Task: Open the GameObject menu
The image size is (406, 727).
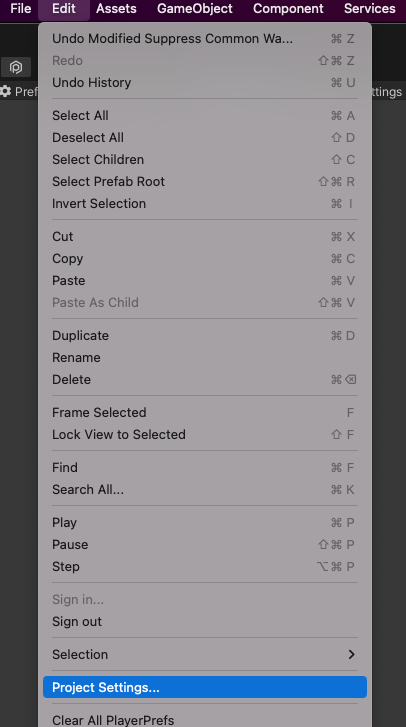Action: [195, 8]
